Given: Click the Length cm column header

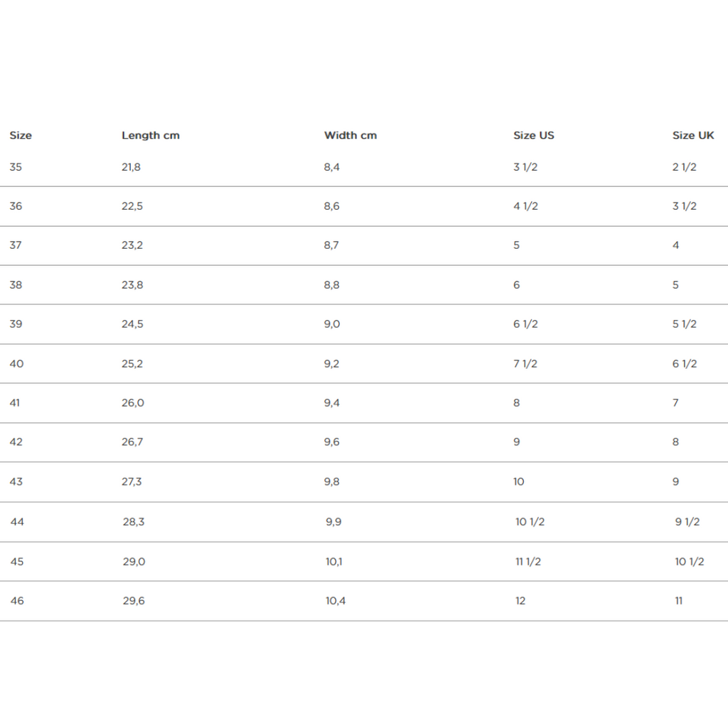Looking at the screenshot, I should coord(151,135).
